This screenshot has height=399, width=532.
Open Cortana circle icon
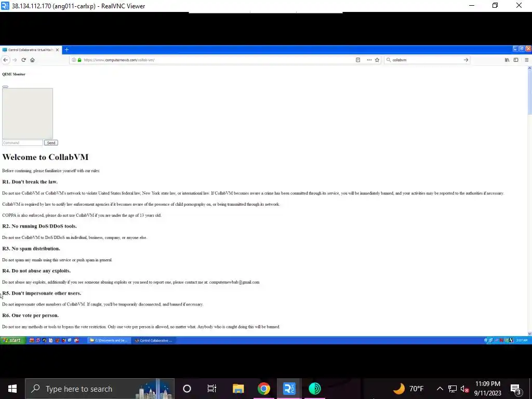pos(187,389)
